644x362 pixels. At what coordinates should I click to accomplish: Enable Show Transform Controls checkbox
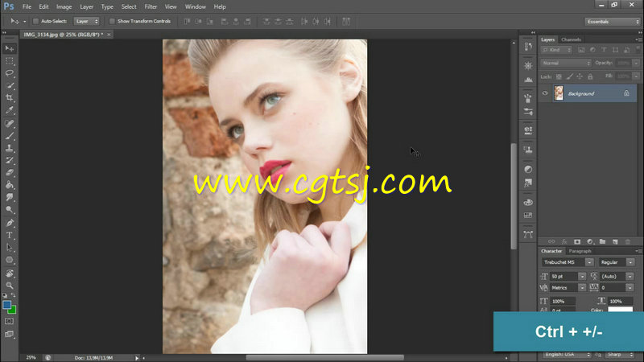[x=112, y=22]
